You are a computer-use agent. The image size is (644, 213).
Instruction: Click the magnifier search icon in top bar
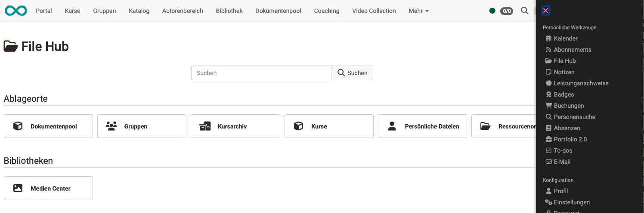tap(524, 11)
